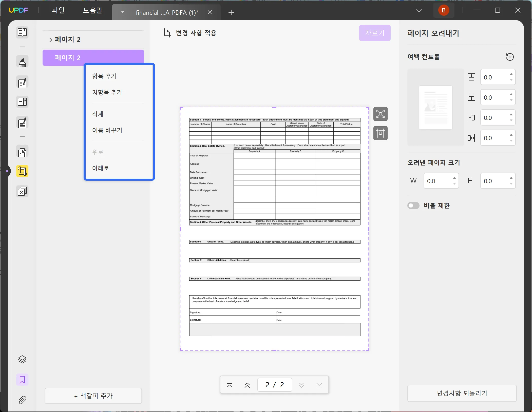The height and width of the screenshot is (412, 532).
Task: Increase the cropped page height H
Action: 511,178
